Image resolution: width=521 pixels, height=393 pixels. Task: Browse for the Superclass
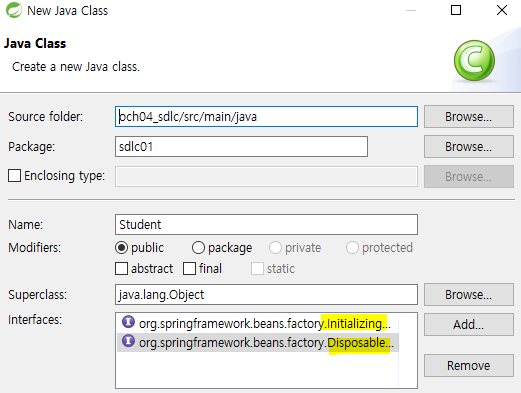(469, 294)
